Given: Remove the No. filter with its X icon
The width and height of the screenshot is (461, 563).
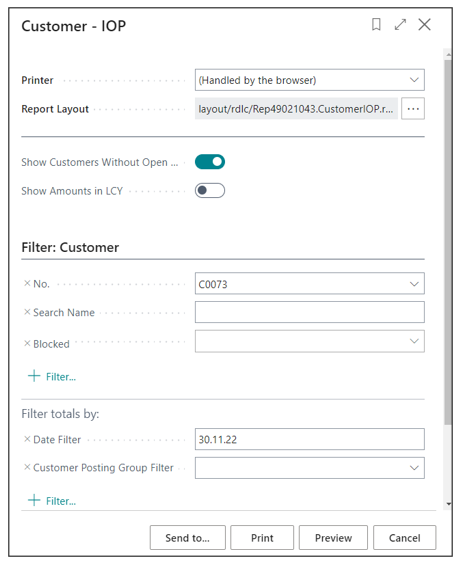Looking at the screenshot, I should point(27,283).
